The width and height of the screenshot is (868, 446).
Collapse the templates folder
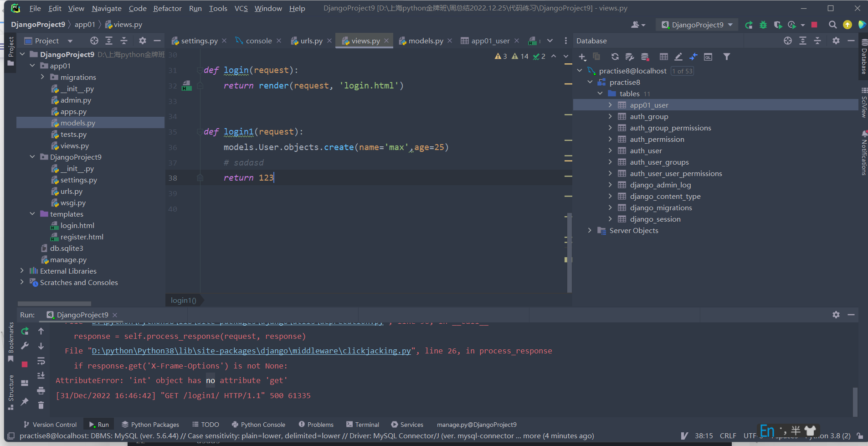point(32,214)
